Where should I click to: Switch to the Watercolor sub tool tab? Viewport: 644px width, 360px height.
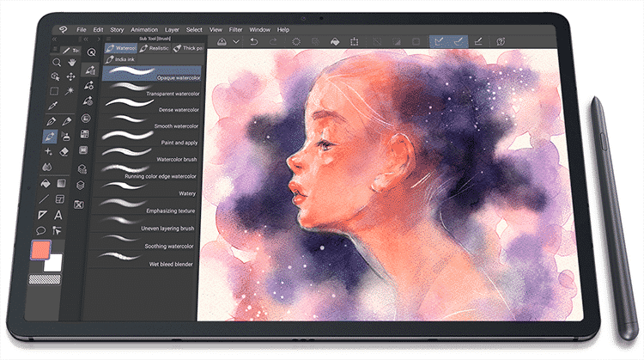121,48
